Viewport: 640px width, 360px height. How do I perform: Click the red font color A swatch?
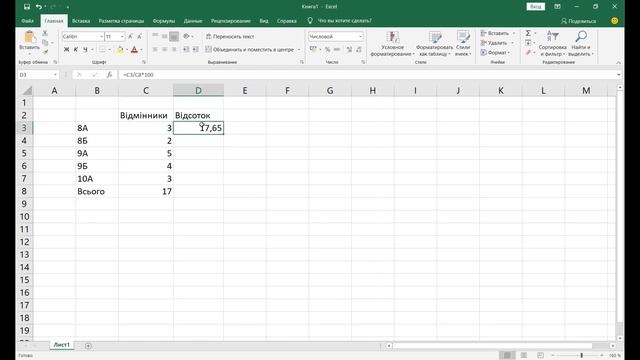(134, 49)
